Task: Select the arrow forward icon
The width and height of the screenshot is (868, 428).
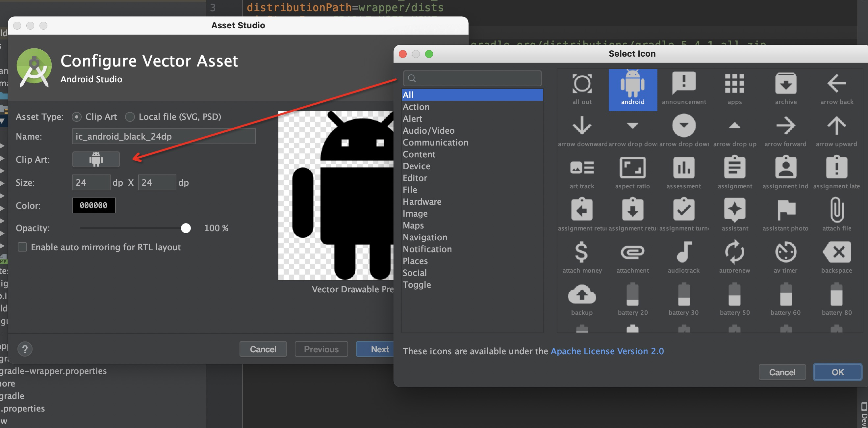Action: (785, 126)
